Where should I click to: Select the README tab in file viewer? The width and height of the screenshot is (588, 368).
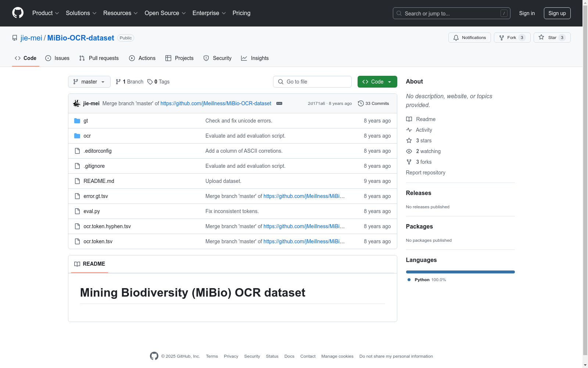click(90, 264)
